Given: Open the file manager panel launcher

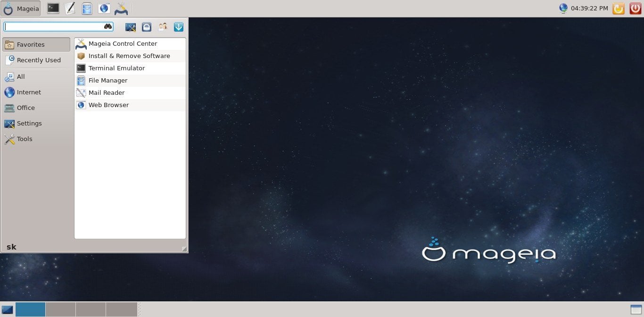Looking at the screenshot, I should coord(87,8).
